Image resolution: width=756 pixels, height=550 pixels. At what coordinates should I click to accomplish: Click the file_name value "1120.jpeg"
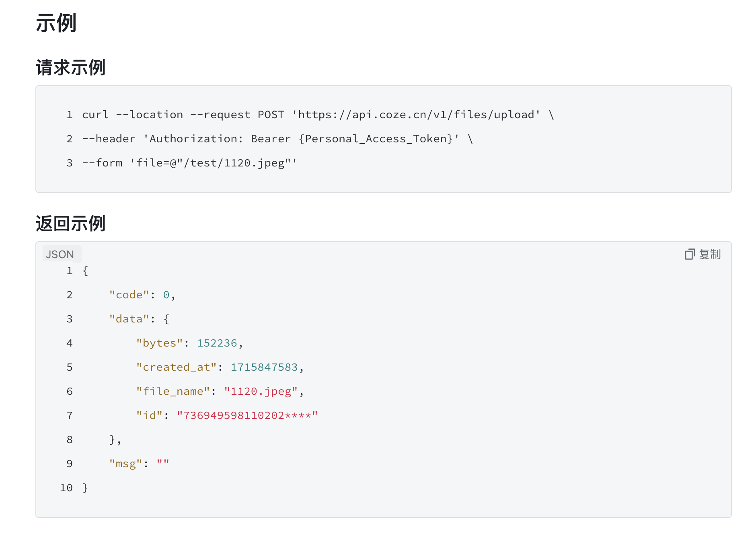(261, 392)
